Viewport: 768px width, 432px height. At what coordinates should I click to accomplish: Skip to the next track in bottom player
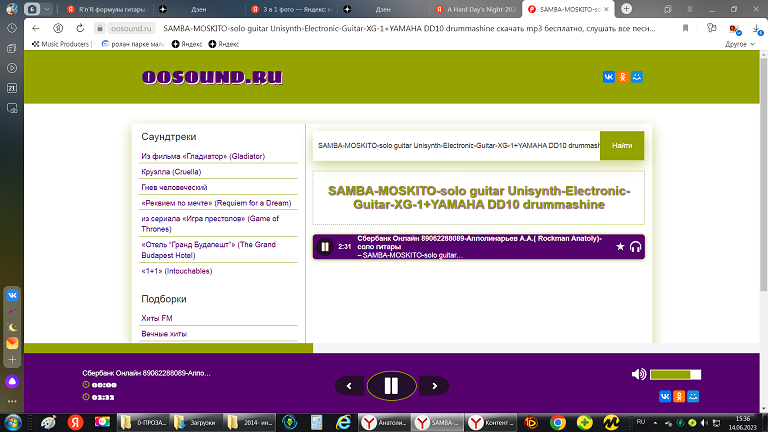click(x=434, y=386)
